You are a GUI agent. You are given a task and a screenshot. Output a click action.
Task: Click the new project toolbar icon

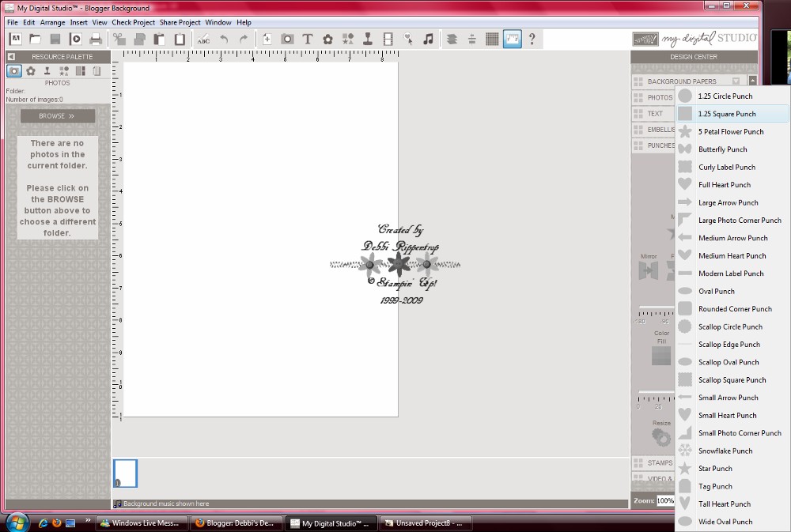tap(16, 39)
